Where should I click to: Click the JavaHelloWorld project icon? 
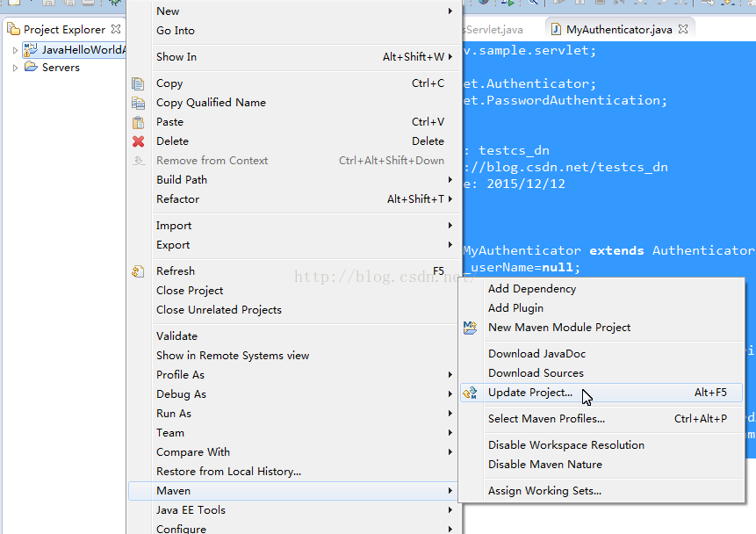click(31, 50)
